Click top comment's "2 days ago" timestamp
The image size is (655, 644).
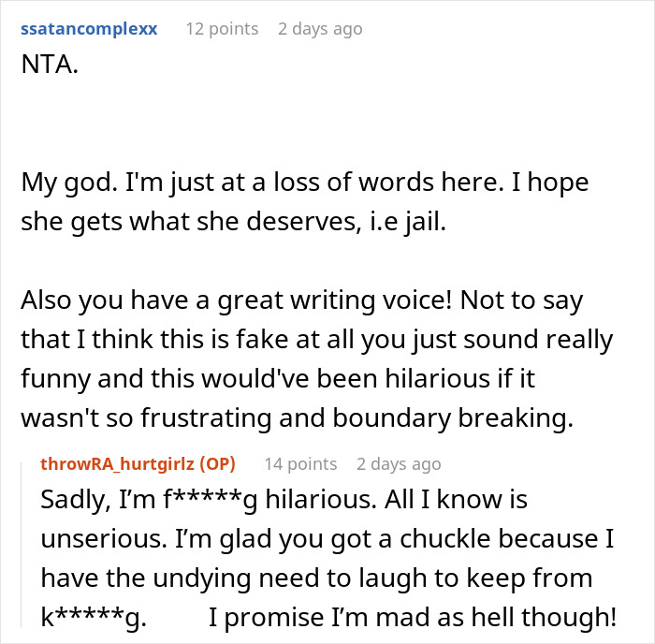319,29
